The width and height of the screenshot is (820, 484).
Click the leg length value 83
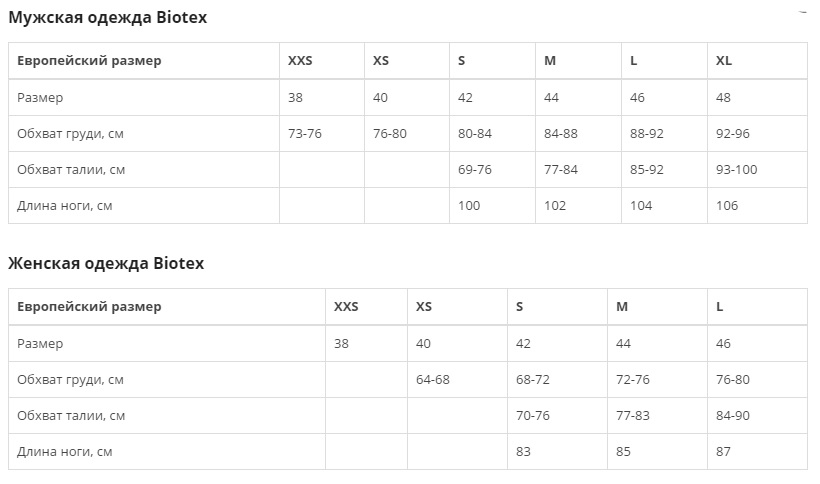(524, 452)
